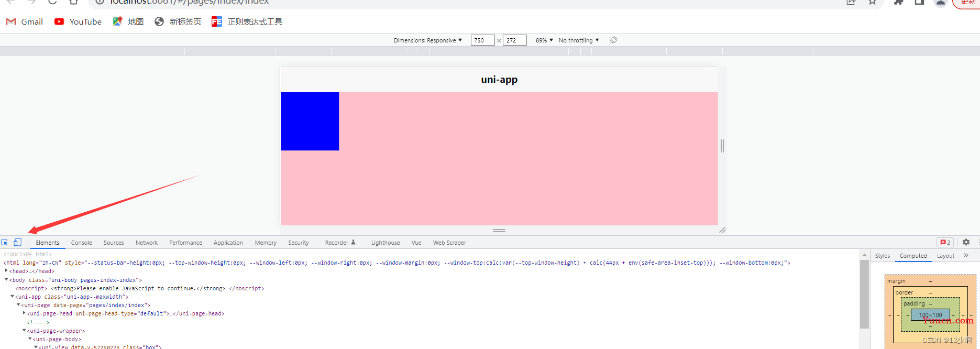Open the Dimensions: Responsive dropdown
The height and width of the screenshot is (349, 980).
pos(428,40)
